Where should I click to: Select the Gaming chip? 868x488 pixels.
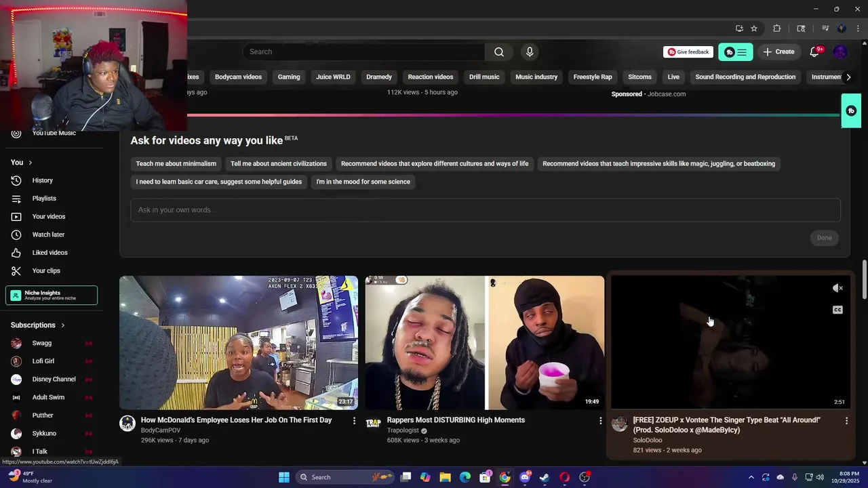pyautogui.click(x=289, y=77)
